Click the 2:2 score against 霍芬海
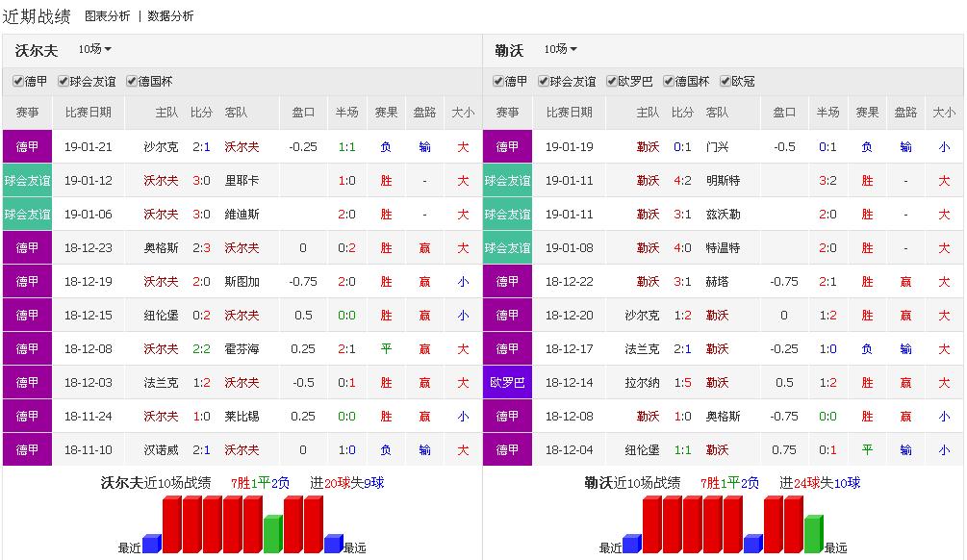Viewport: 967px width, 560px height. click(x=201, y=348)
